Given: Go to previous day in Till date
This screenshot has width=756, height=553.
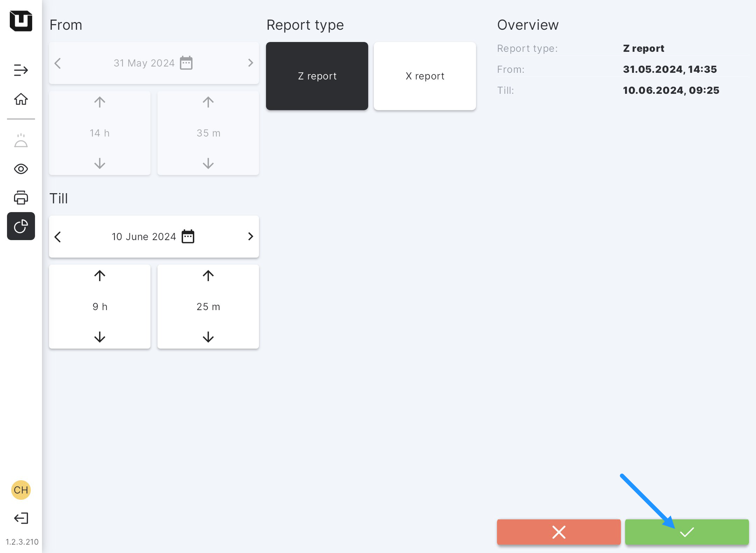Looking at the screenshot, I should [x=58, y=237].
